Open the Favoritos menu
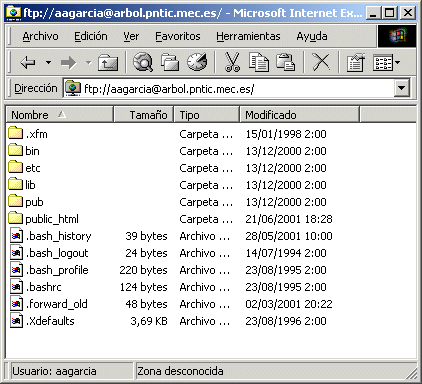Viewport: 422px width, 384px height. [x=178, y=36]
